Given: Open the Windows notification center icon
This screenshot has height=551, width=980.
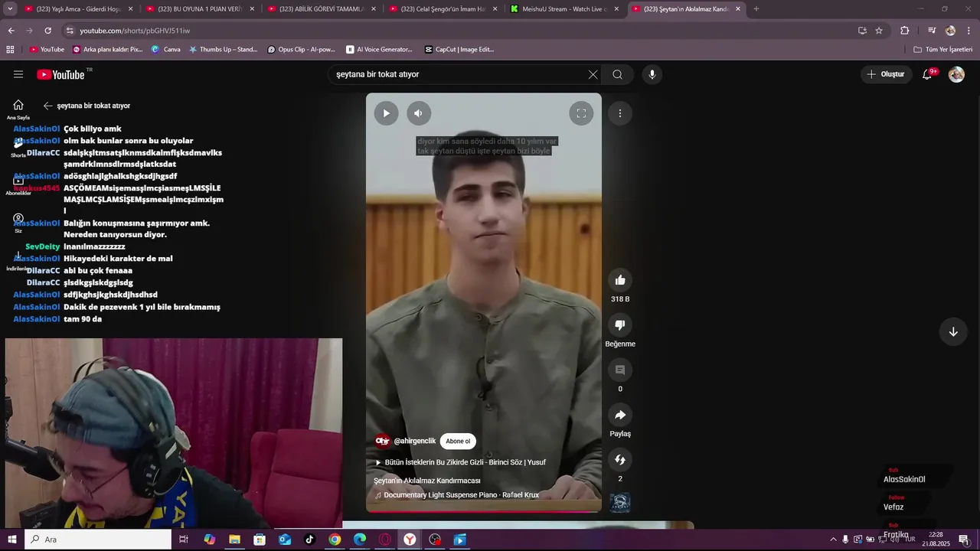Looking at the screenshot, I should (x=964, y=540).
